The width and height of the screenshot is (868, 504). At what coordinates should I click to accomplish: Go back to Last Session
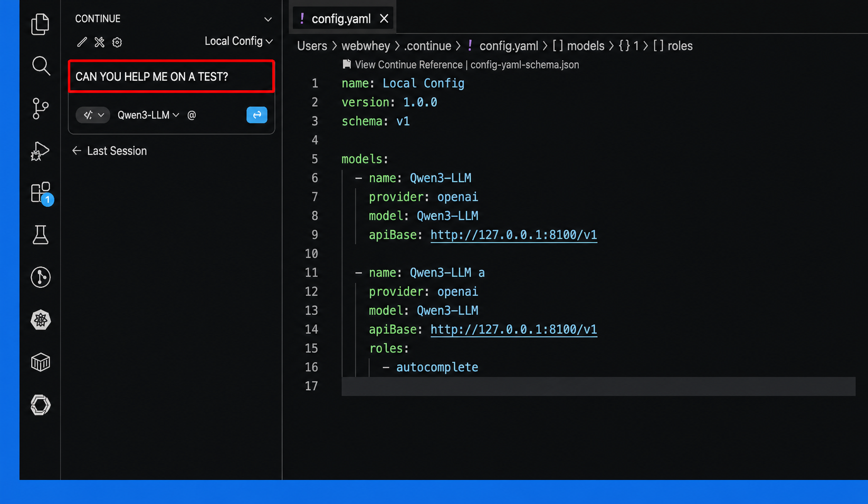point(109,151)
